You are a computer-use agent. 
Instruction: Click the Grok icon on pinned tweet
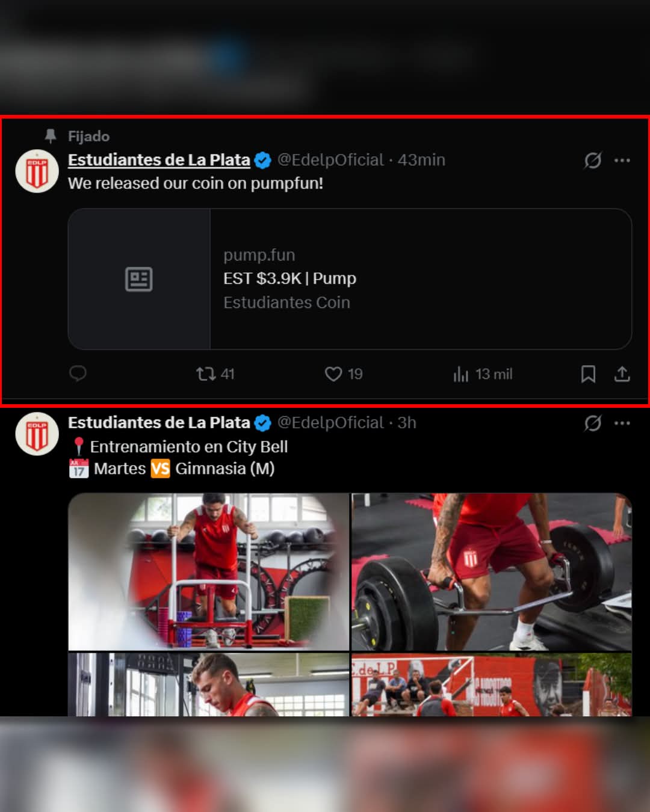[593, 161]
